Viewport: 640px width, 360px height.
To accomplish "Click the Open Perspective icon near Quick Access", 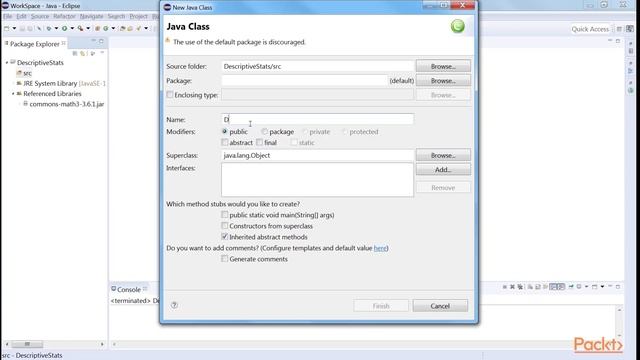I will coord(619,29).
